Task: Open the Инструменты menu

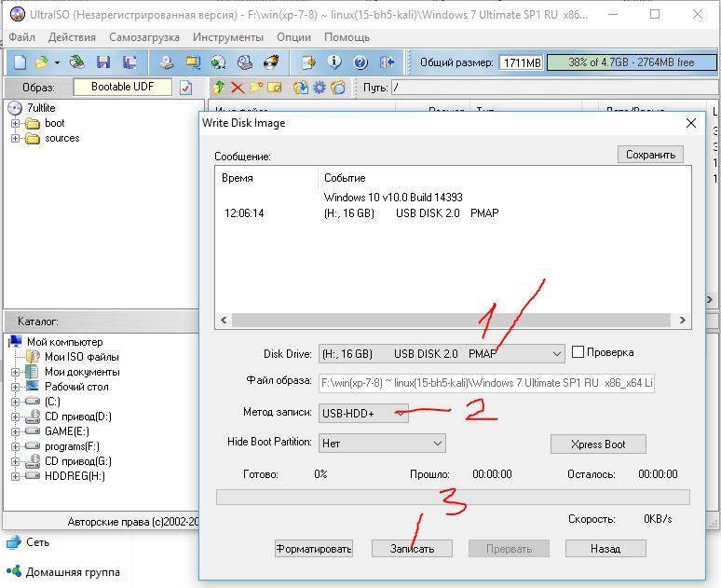Action: pyautogui.click(x=228, y=37)
